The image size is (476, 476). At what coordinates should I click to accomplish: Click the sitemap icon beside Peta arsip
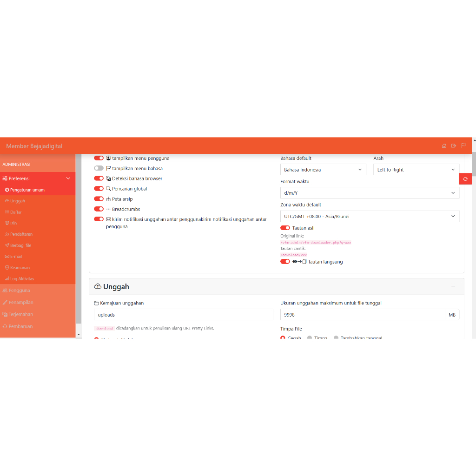[x=108, y=199]
